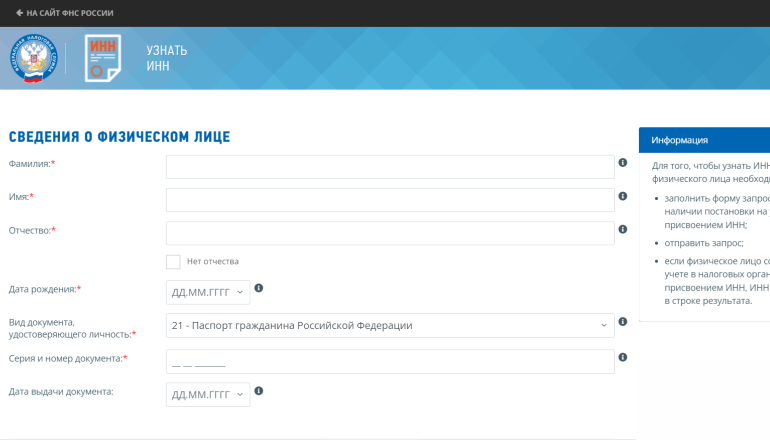Screen dimensions: 770x440
Task: Click the ИНН document icon in header
Action: click(103, 58)
